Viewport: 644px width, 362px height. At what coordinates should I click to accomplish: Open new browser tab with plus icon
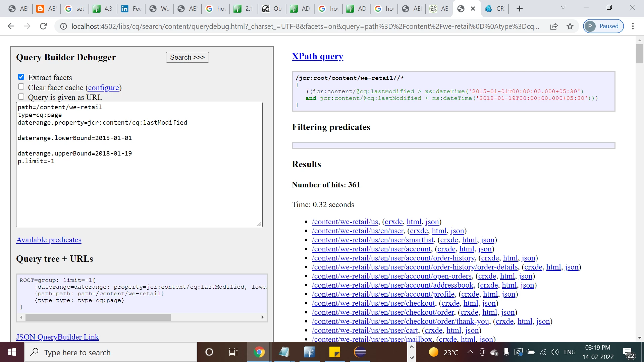coord(520,9)
